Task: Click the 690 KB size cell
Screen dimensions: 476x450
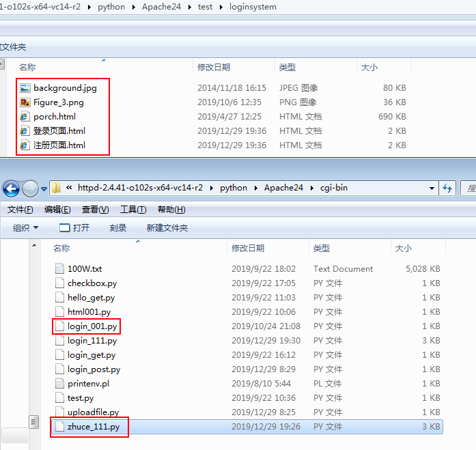Action: tap(392, 117)
